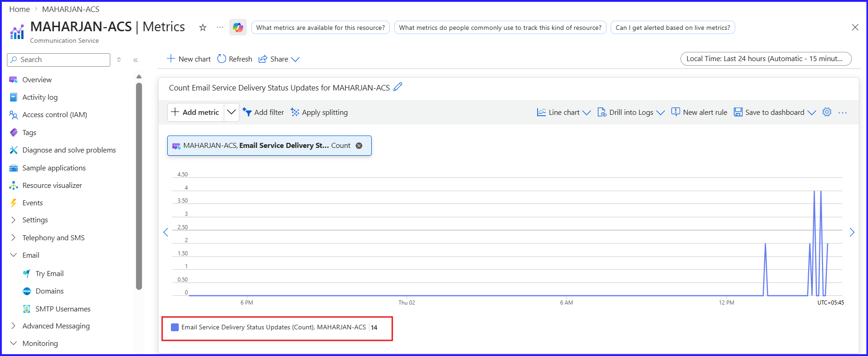Image resolution: width=868 pixels, height=356 pixels.
Task: Remove the Email Service Delivery metric pill
Action: tap(359, 146)
